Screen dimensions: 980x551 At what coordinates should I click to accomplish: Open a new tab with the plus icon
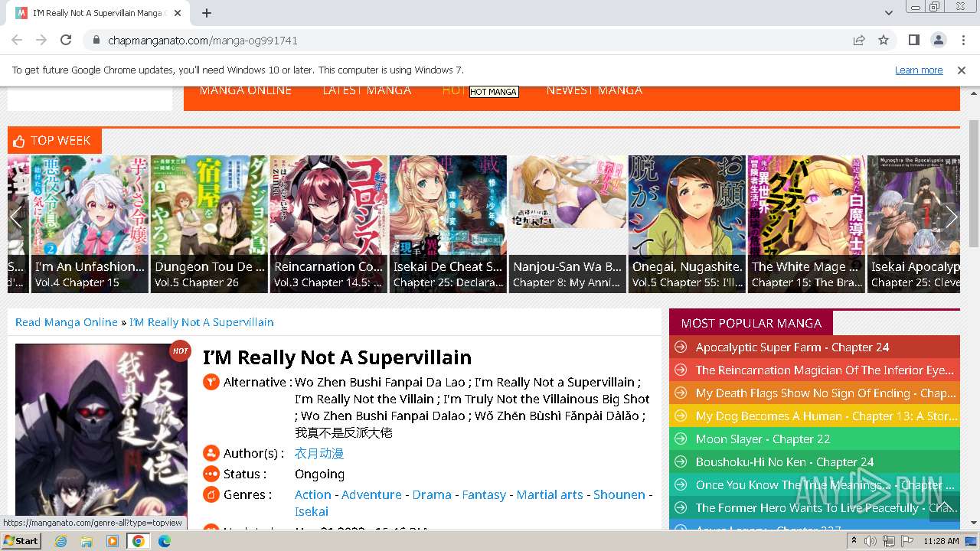[x=207, y=13]
